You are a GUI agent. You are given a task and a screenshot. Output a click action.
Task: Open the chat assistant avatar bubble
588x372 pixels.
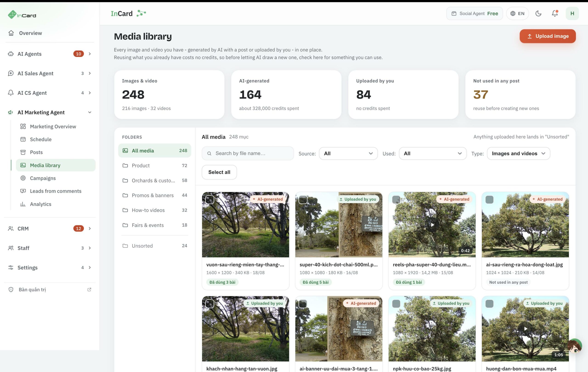(x=575, y=346)
